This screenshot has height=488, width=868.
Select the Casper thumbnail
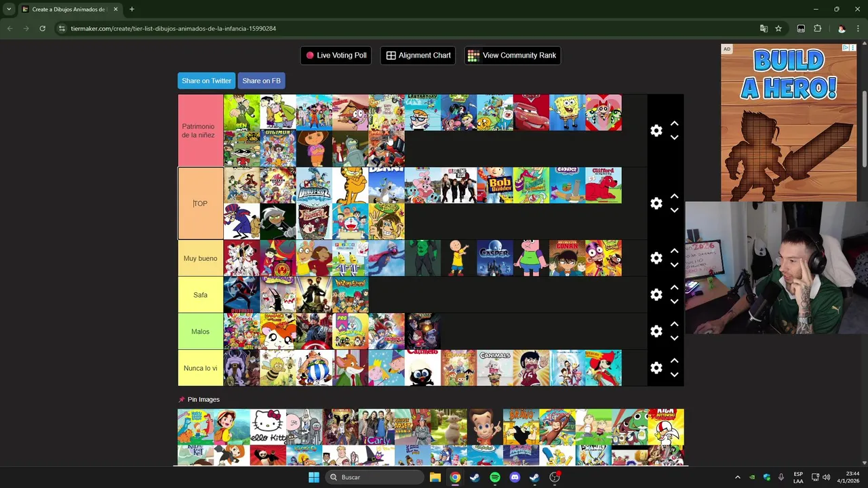pos(494,258)
